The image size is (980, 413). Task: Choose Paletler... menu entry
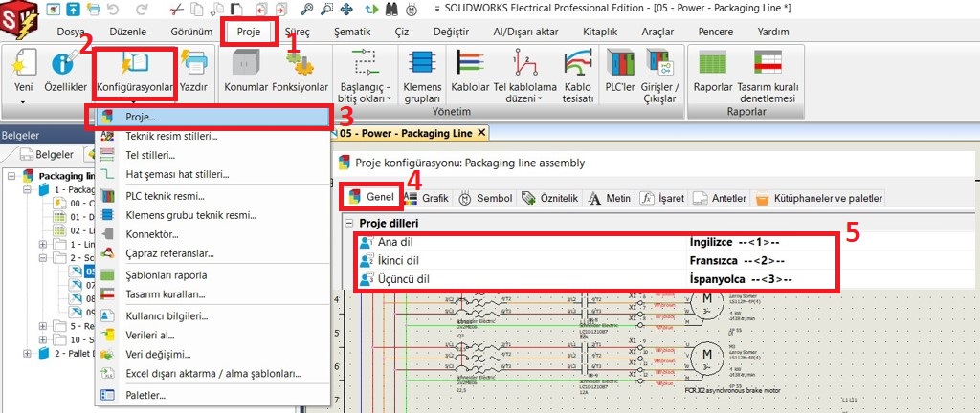tap(212, 395)
